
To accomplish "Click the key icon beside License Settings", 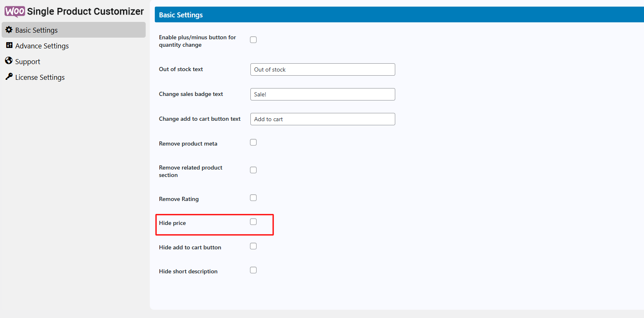I will point(9,77).
